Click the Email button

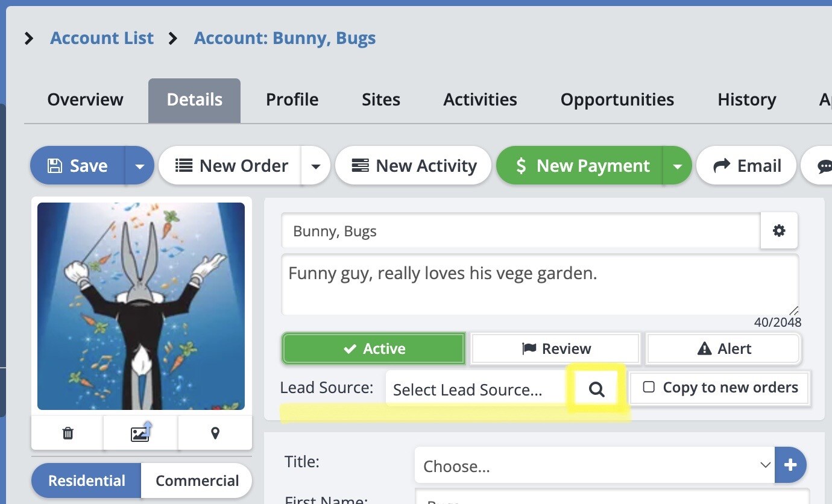(746, 166)
